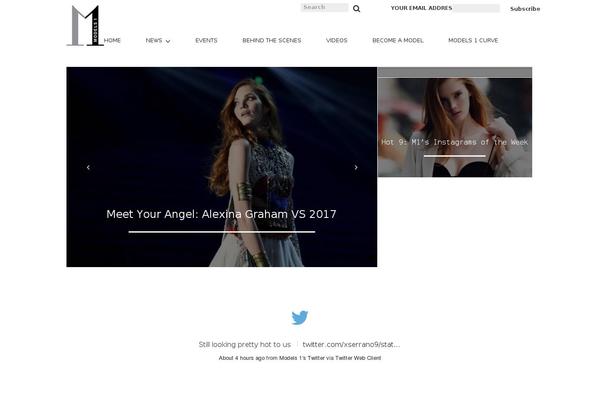Screen dimensions: 600x400
Task: Open the twitter.com/xserrano9 tweet link
Action: tap(351, 344)
